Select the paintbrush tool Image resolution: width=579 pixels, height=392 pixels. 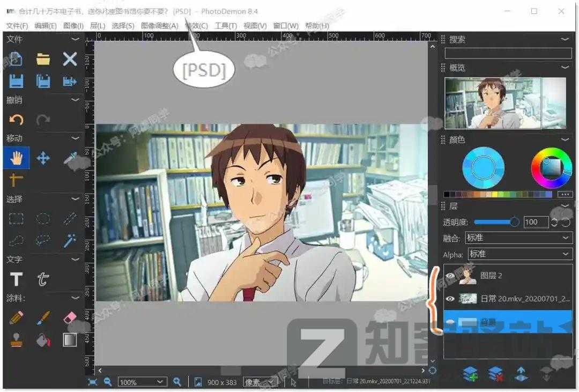click(x=43, y=318)
